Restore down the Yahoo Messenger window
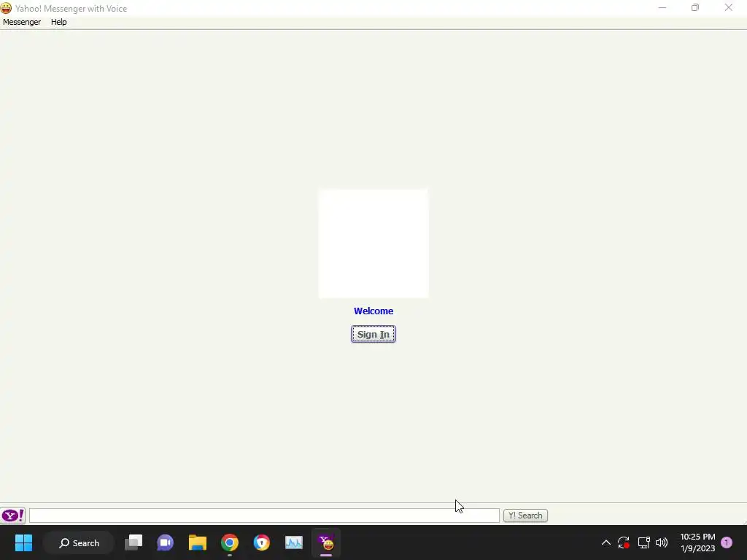747x560 pixels. point(695,7)
